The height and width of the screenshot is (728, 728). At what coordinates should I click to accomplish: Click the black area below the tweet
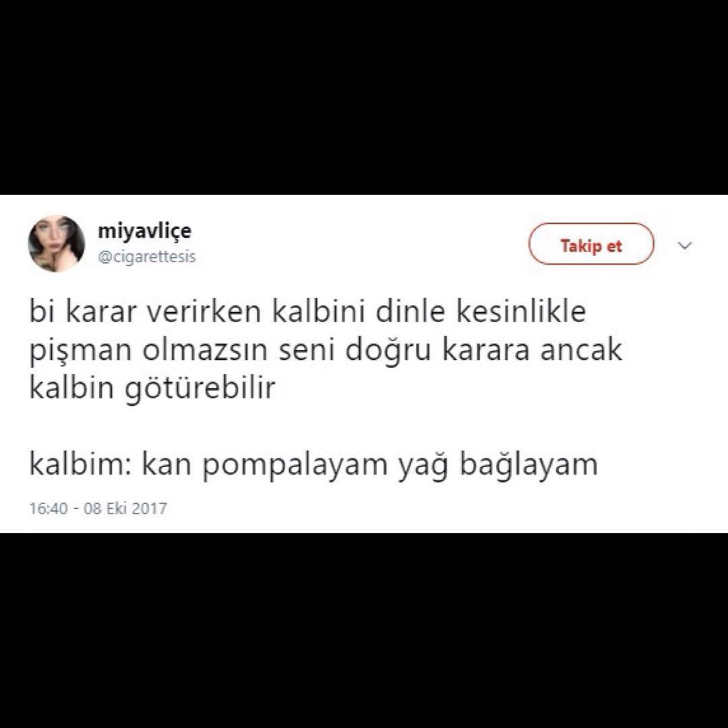point(364,630)
